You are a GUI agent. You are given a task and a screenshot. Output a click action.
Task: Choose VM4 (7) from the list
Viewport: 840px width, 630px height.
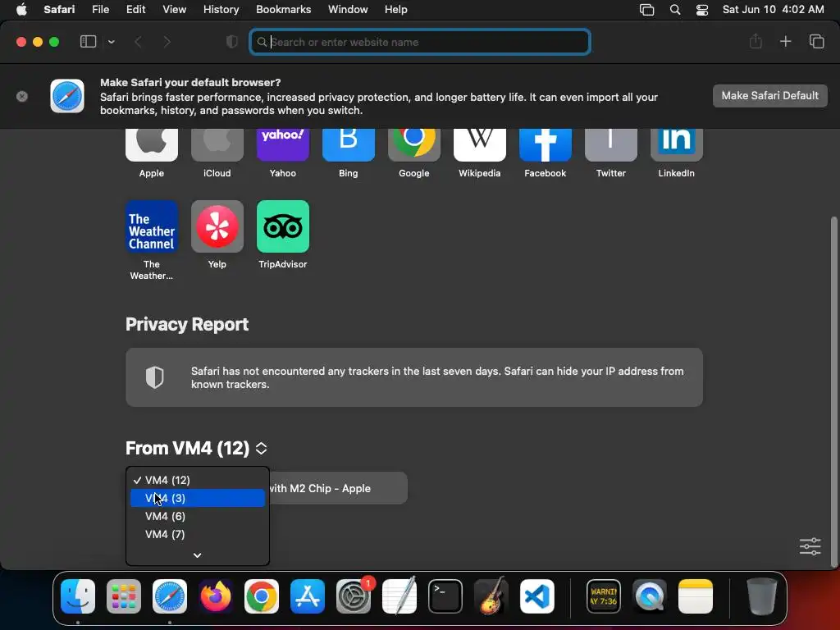pyautogui.click(x=197, y=534)
